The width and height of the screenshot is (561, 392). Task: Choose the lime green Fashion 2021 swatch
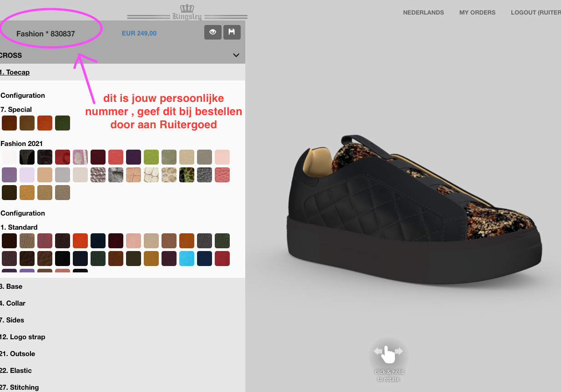pyautogui.click(x=152, y=157)
